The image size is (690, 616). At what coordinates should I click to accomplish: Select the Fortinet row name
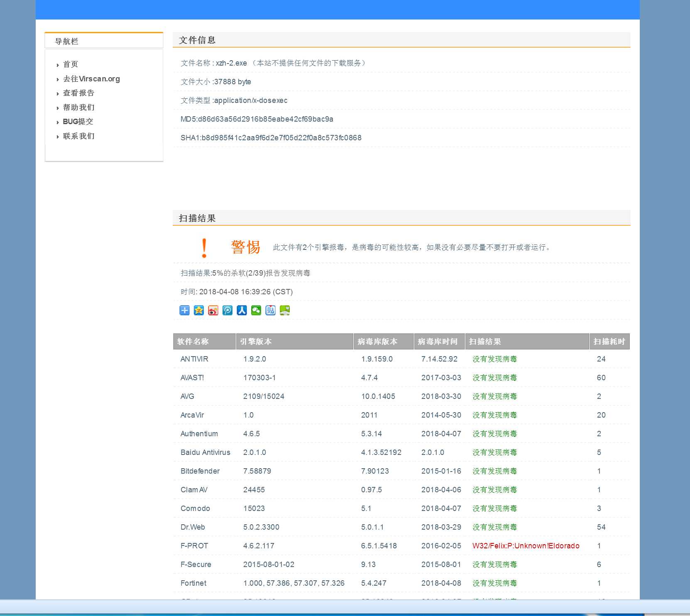point(193,583)
